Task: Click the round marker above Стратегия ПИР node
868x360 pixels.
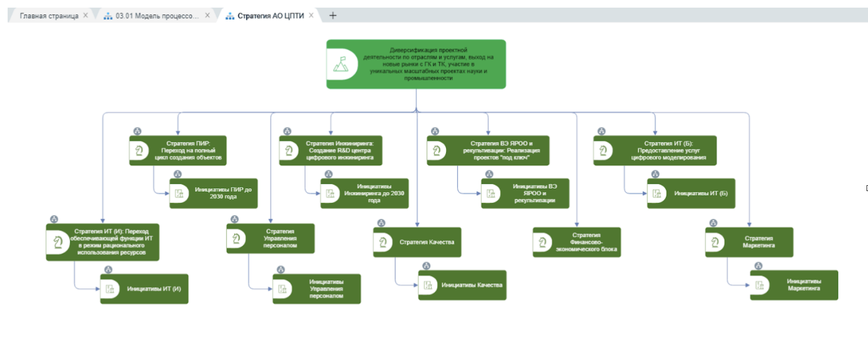Action: click(x=138, y=131)
